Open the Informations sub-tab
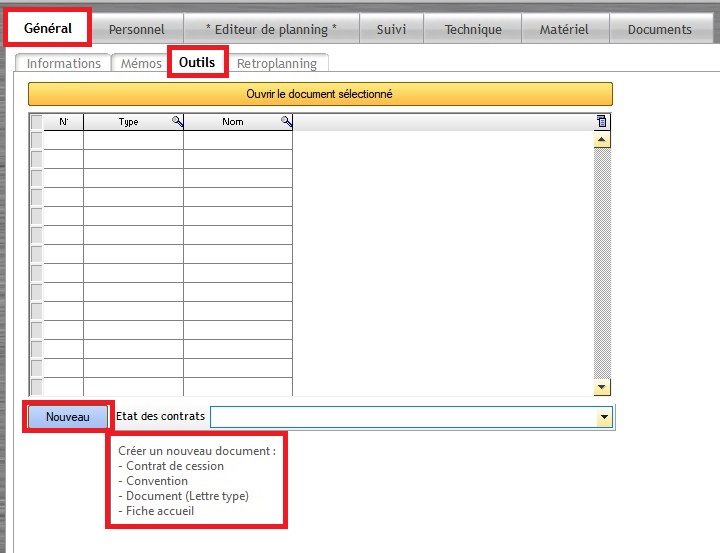The width and height of the screenshot is (720, 553). pyautogui.click(x=63, y=64)
